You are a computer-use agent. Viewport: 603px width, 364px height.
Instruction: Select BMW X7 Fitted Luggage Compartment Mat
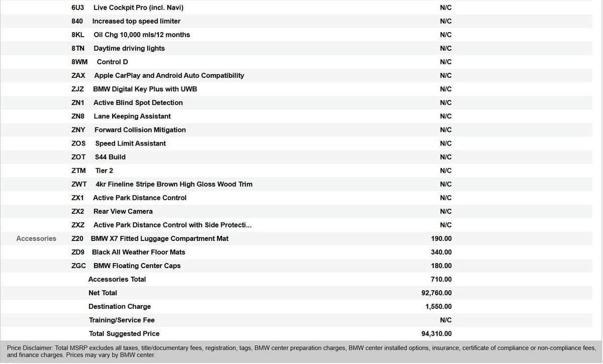click(159, 238)
